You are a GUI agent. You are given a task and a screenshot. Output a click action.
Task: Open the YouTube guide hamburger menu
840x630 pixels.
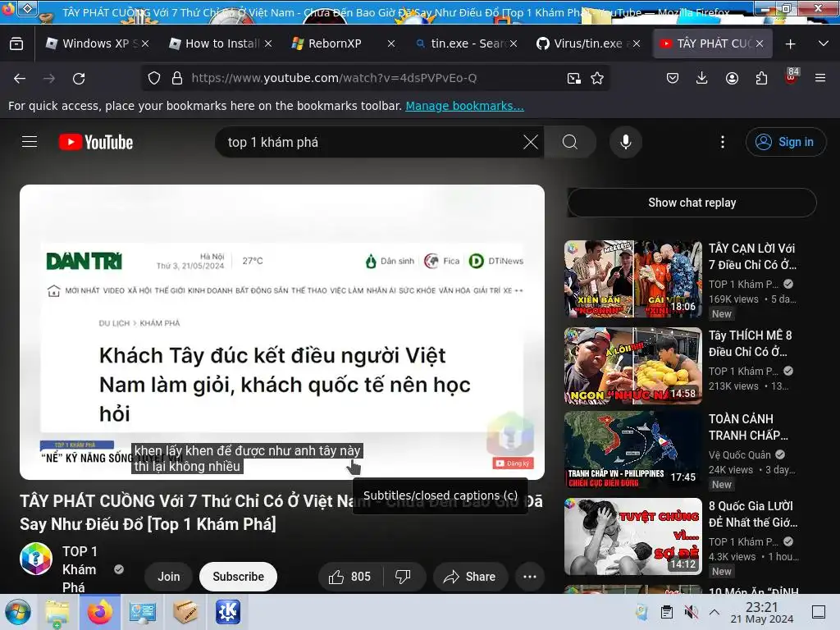(30, 142)
